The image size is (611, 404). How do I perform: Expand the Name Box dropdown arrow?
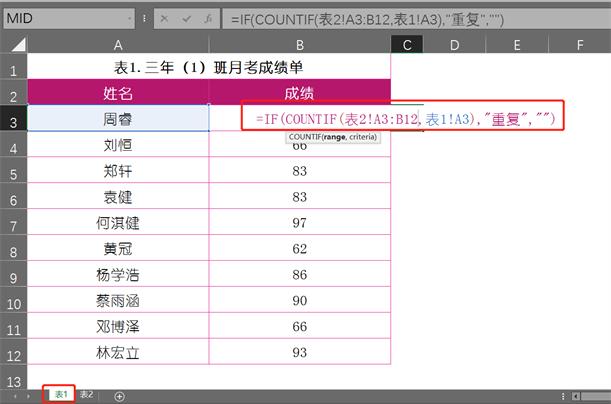(x=131, y=20)
